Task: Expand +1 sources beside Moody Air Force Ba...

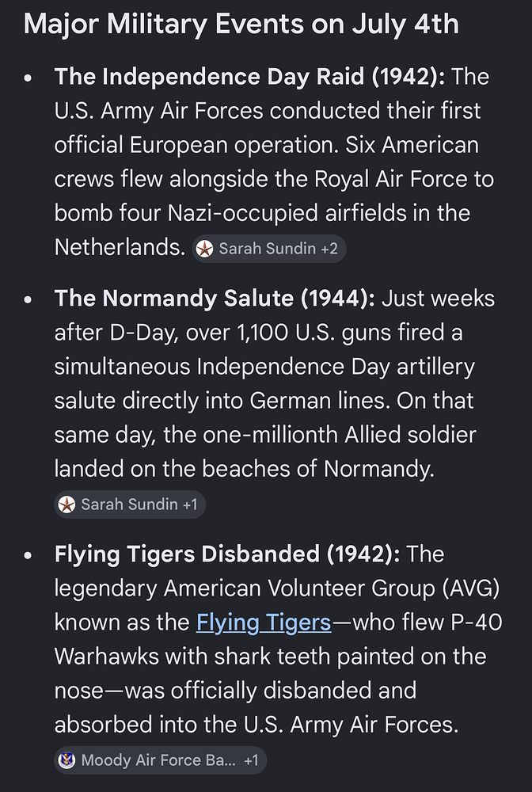Action: click(x=251, y=760)
